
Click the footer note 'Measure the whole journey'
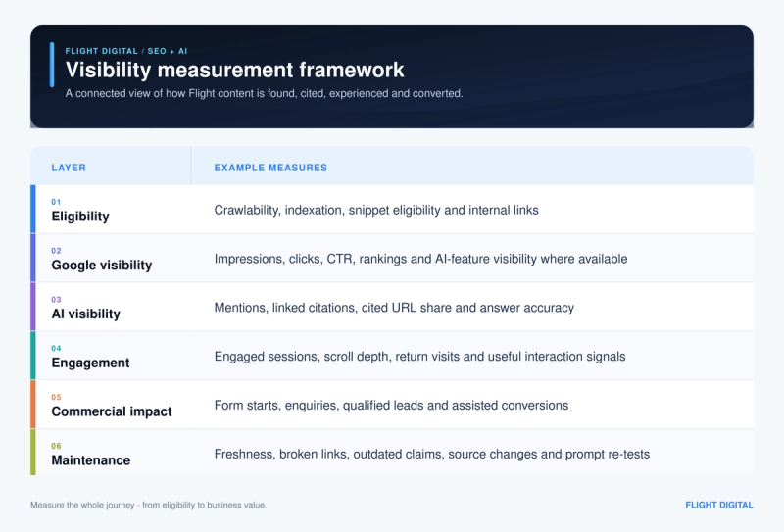pos(148,505)
